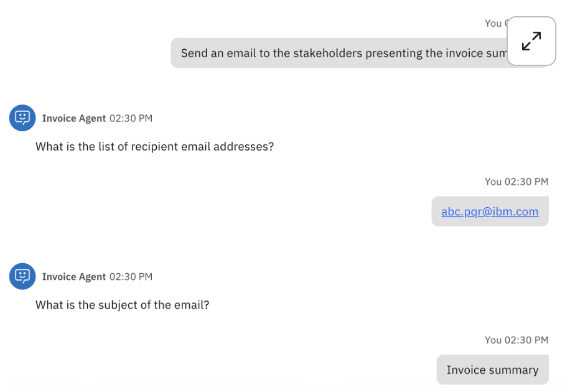Click the Invoice Agent avatar above the subject question
The width and height of the screenshot is (575, 392).
click(22, 276)
